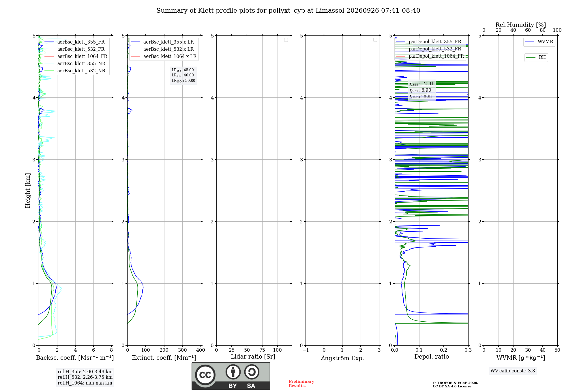This screenshot has height=392, width=577.
Task: Click the 'WV-calib.const.: 3.8' text
Action: pyautogui.click(x=513, y=371)
